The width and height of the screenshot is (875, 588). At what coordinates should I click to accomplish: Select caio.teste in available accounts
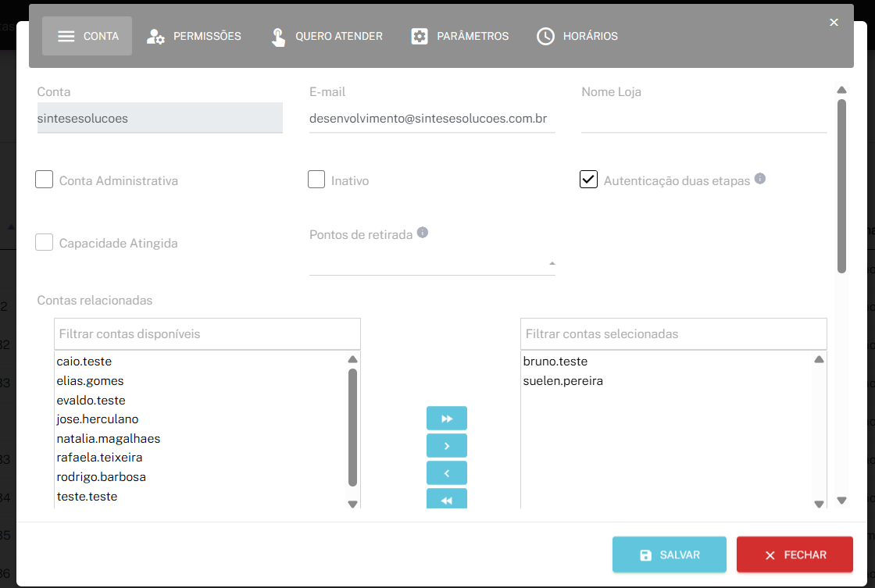[x=84, y=362]
